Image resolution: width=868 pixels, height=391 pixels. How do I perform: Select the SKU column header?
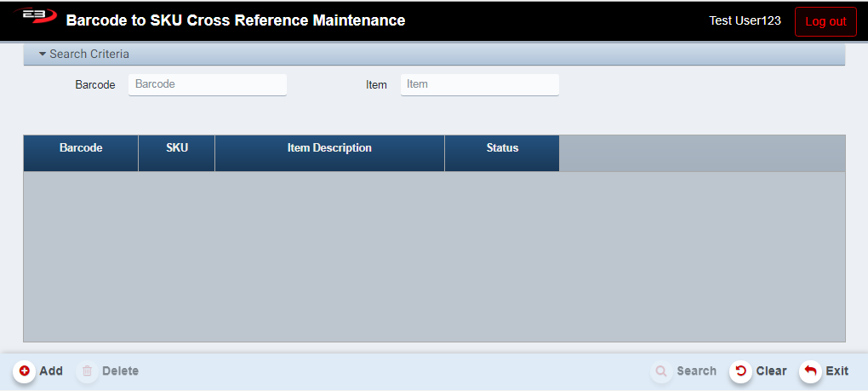click(x=177, y=148)
